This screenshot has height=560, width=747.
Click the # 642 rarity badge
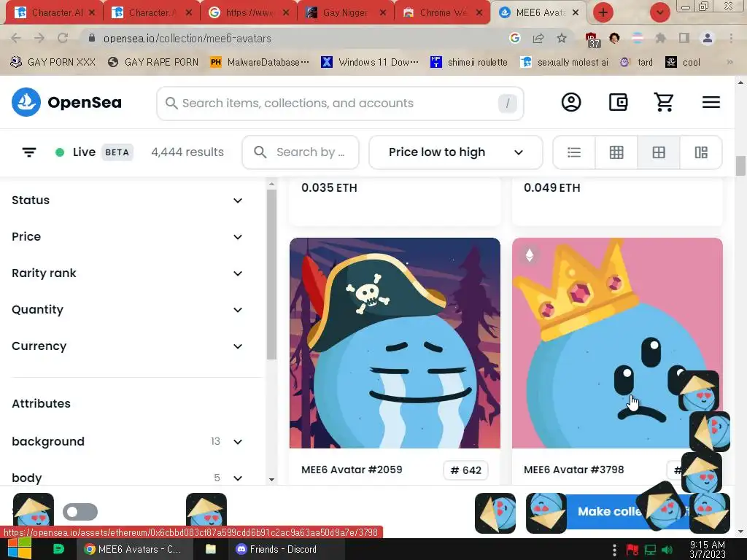(x=465, y=470)
